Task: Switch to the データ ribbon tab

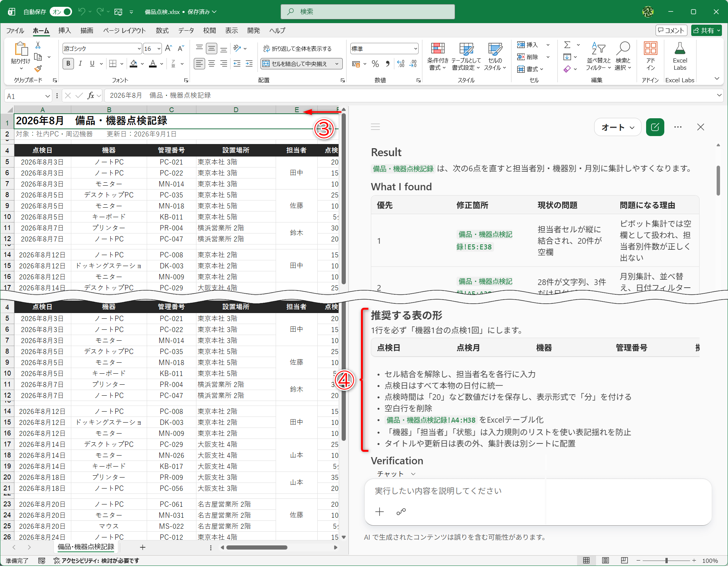Action: [186, 30]
